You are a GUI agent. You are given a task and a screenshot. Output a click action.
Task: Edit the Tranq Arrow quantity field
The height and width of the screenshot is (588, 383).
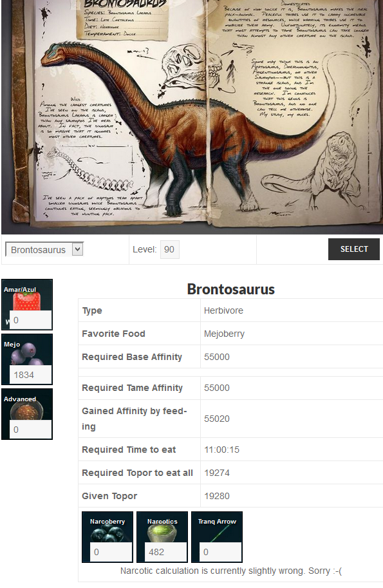tap(220, 552)
